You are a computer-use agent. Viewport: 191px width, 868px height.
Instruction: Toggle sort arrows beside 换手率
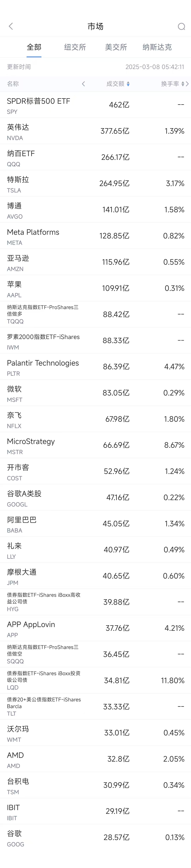[183, 84]
